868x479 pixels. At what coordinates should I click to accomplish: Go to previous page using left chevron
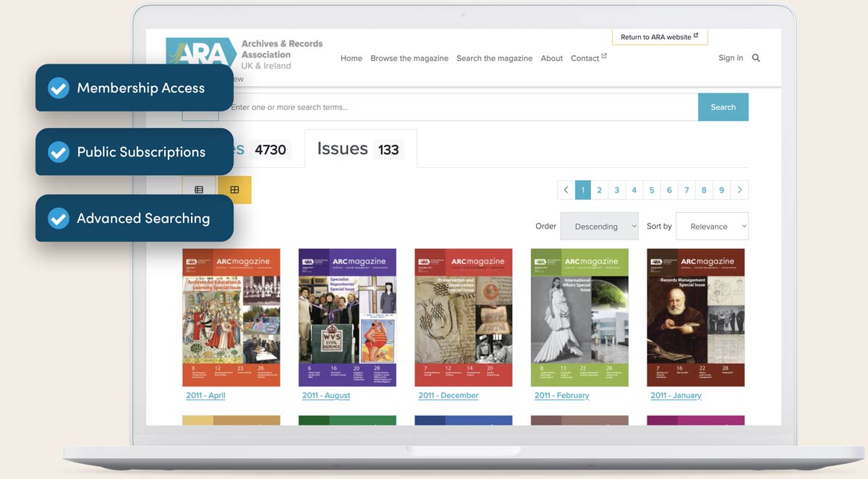pos(566,190)
